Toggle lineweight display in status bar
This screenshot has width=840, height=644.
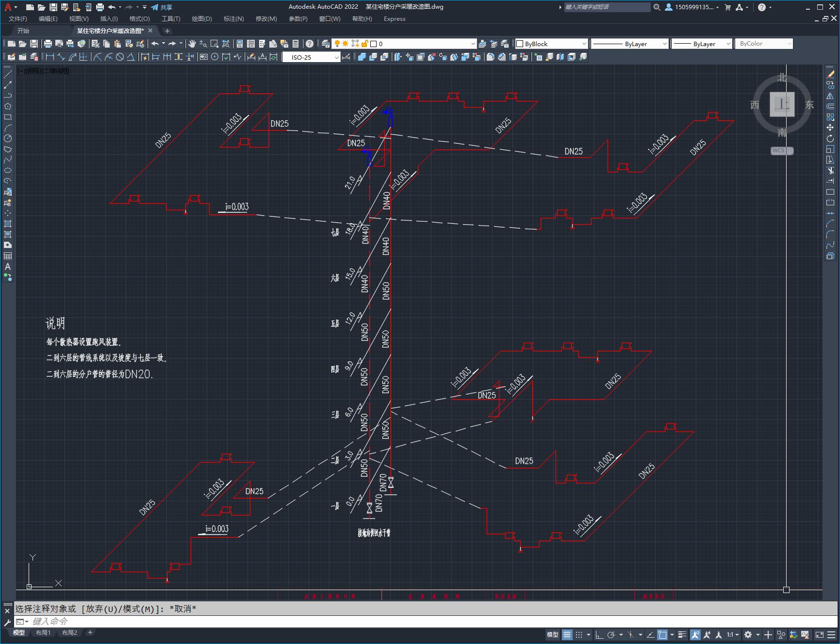point(682,634)
